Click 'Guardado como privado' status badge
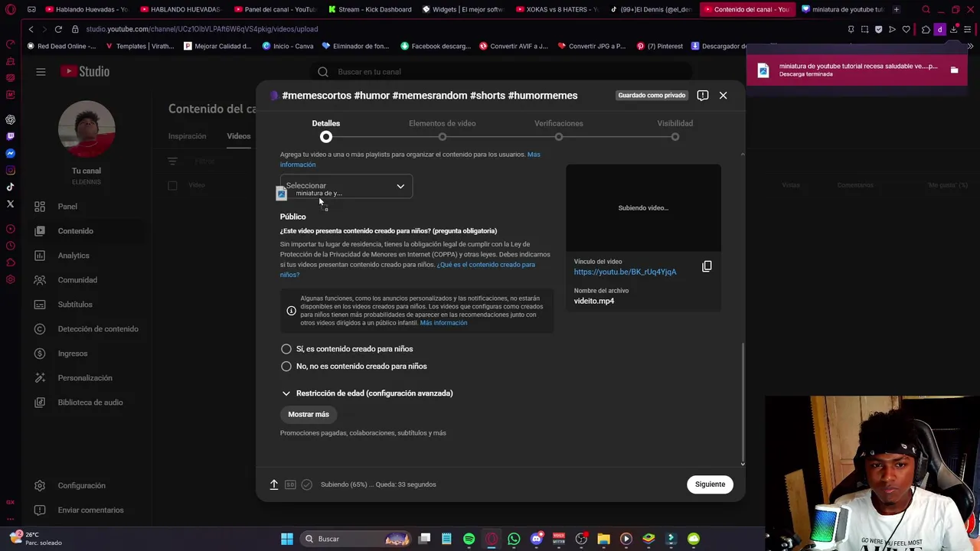The width and height of the screenshot is (980, 551). [652, 96]
